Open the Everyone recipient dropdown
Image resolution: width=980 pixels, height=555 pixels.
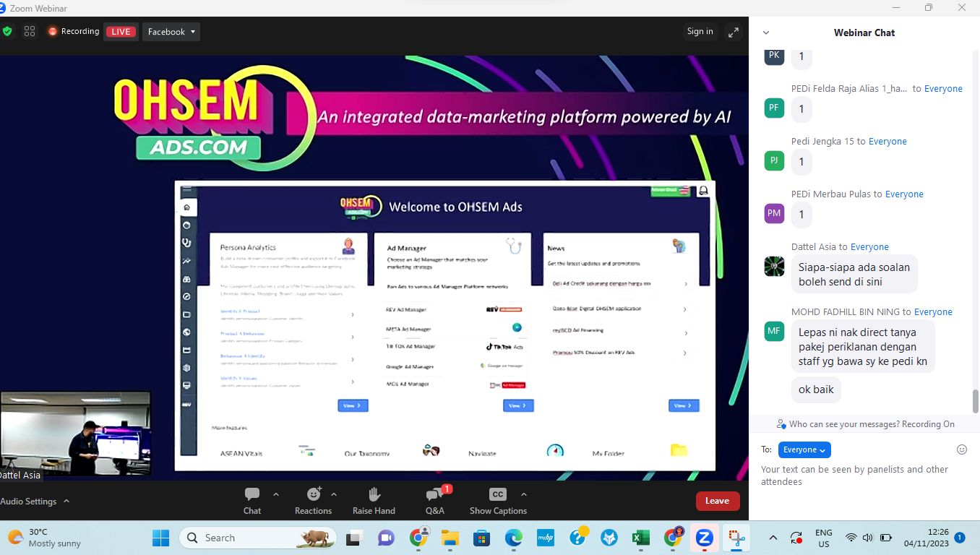[804, 449]
